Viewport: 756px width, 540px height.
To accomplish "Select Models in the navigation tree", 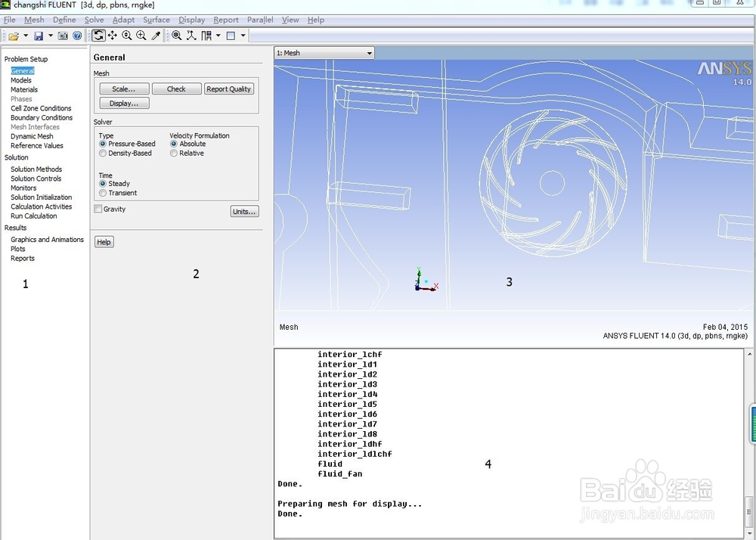I will point(20,80).
